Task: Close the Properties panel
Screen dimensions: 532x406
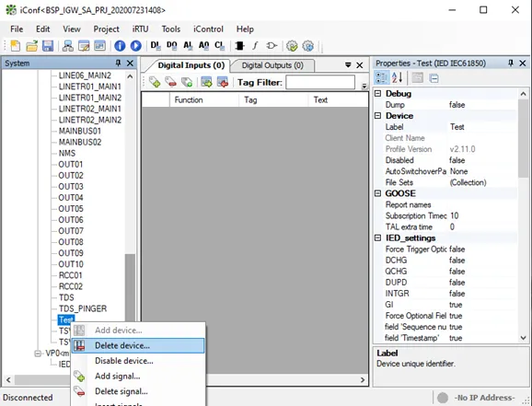Action: tap(523, 64)
